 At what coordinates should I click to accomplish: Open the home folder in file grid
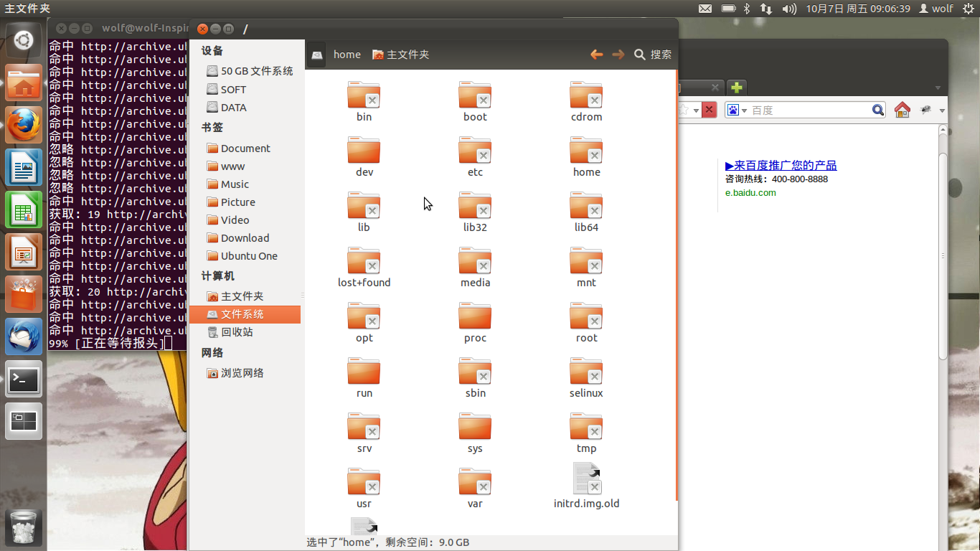586,150
